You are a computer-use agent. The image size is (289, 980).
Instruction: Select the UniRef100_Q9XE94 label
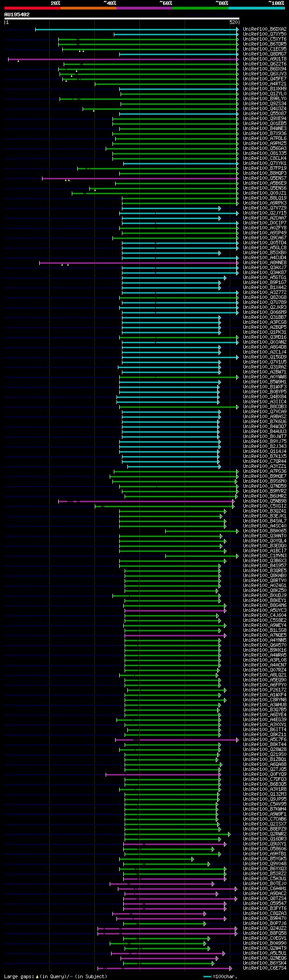(265, 119)
